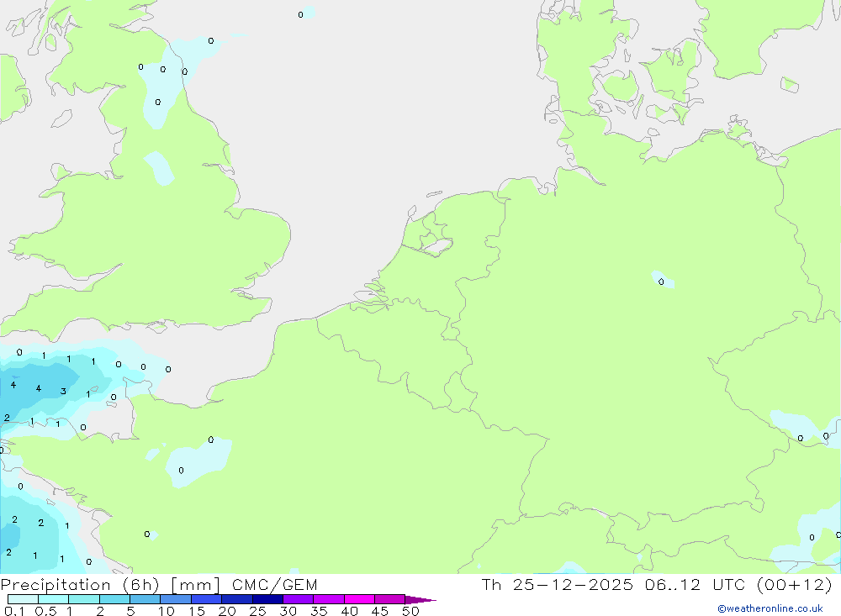Click the legend swatch between 15 and 20
This screenshot has width=841, height=616.
pyautogui.click(x=207, y=599)
